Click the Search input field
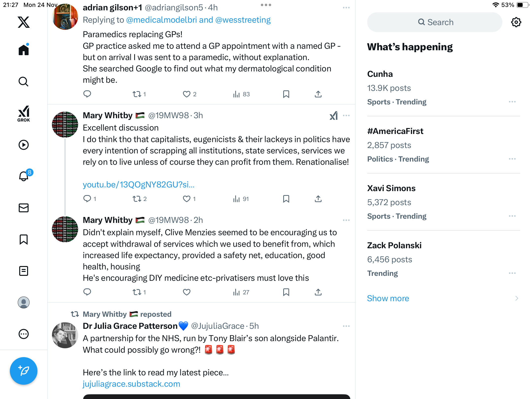The image size is (532, 399). point(435,22)
